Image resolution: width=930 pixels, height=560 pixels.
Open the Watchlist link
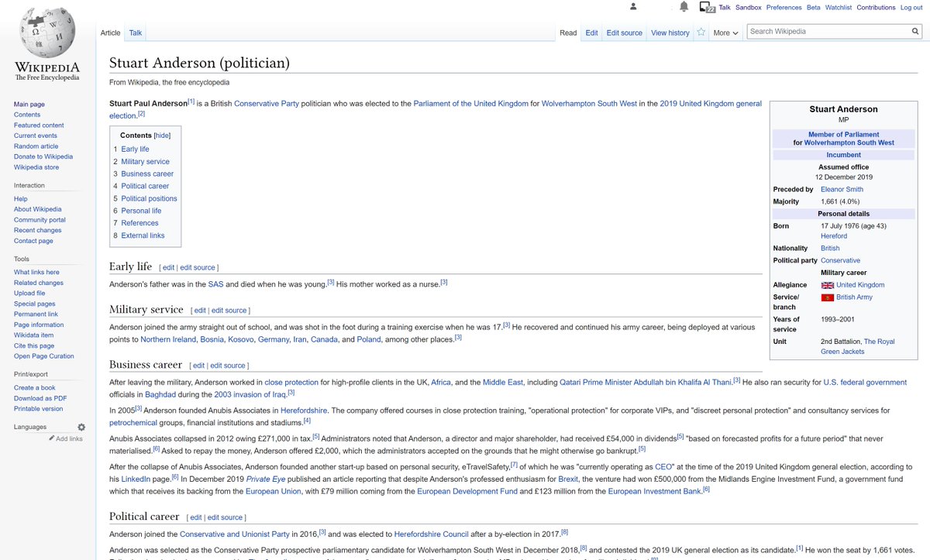click(x=839, y=7)
